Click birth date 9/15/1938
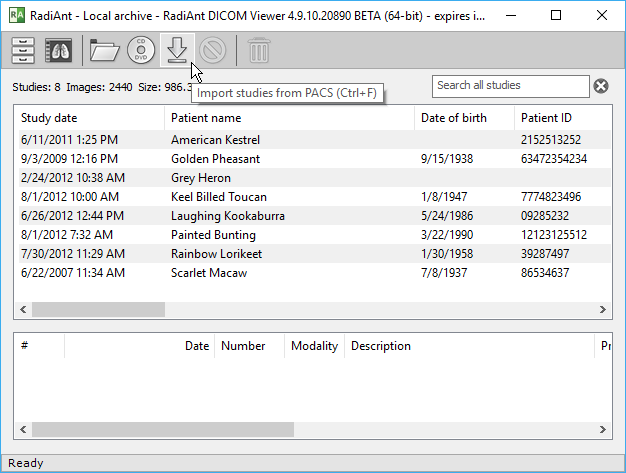Screen dimensions: 626x473 click(447, 159)
